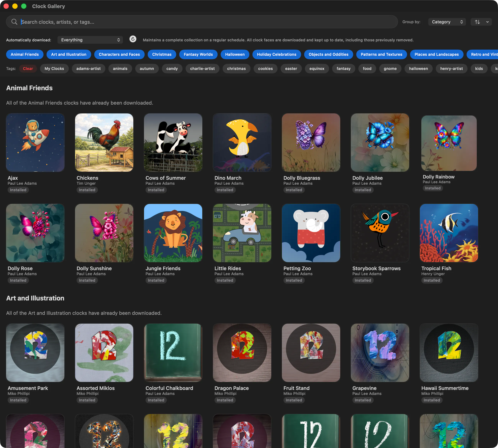
Task: Open the Ajax clock thumbnail
Action: coord(35,143)
